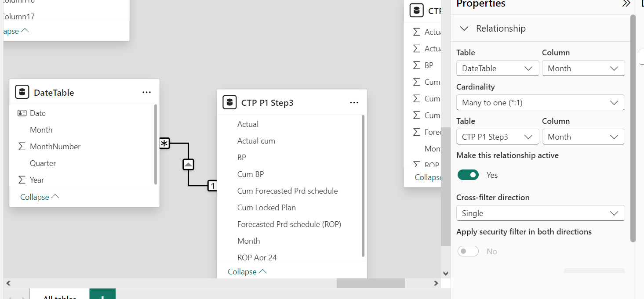Collapse the CTP P1 Step3 field list
644x299 pixels.
point(247,272)
